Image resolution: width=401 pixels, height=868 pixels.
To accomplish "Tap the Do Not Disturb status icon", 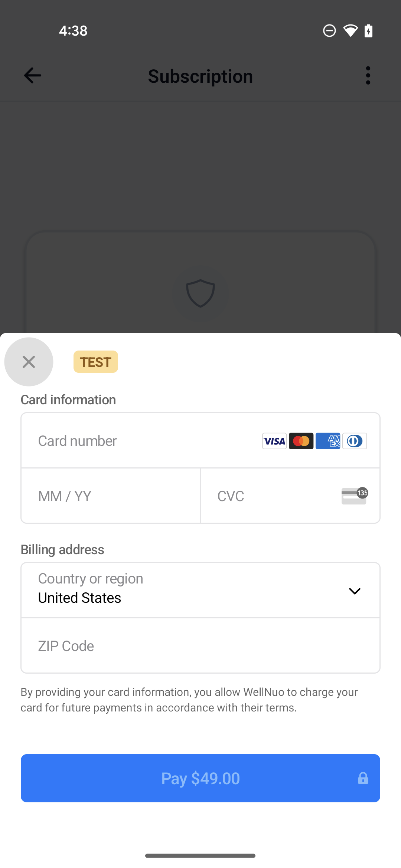I will click(x=329, y=31).
